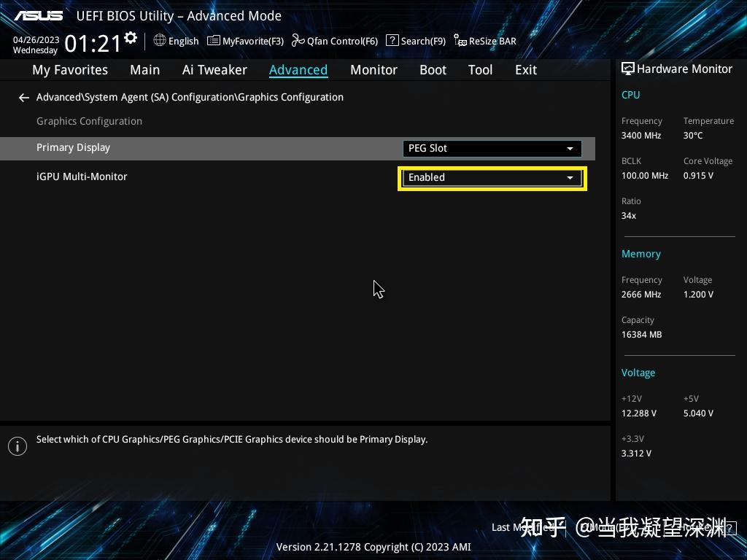The width and height of the screenshot is (747, 560).
Task: Switch to the Boot tab
Action: tap(433, 70)
